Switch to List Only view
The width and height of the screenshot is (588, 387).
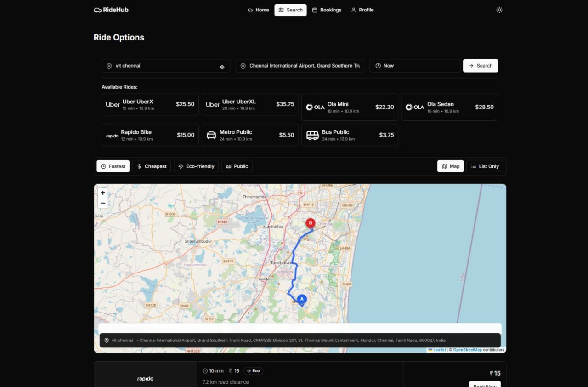(485, 166)
